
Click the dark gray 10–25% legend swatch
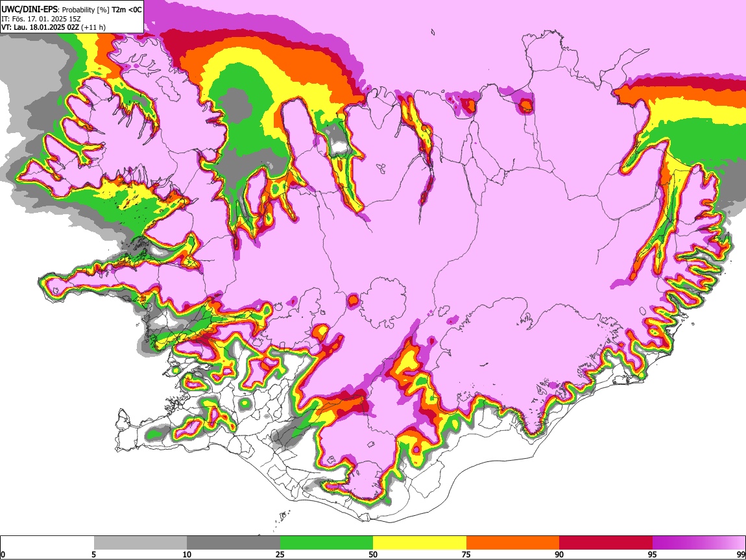234,542
